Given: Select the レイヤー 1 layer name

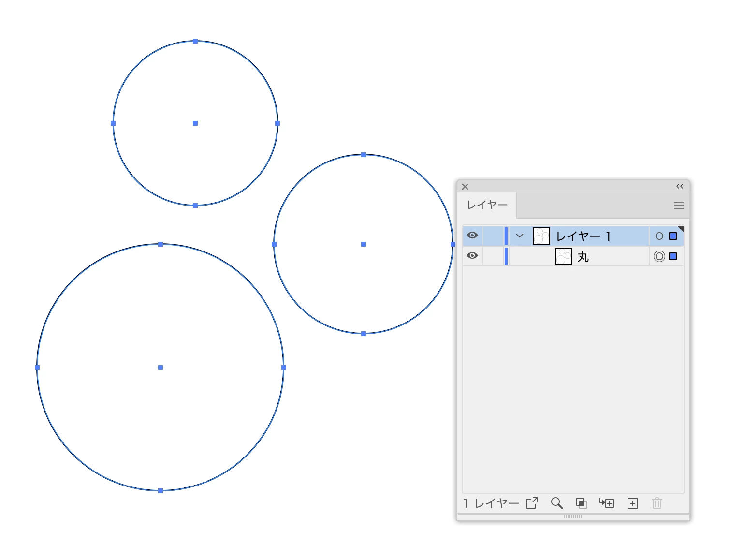Looking at the screenshot, I should [x=584, y=236].
